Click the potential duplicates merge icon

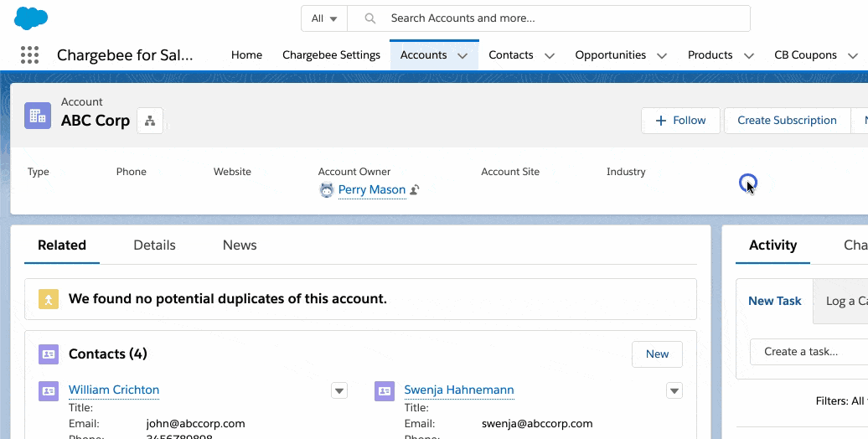[49, 299]
